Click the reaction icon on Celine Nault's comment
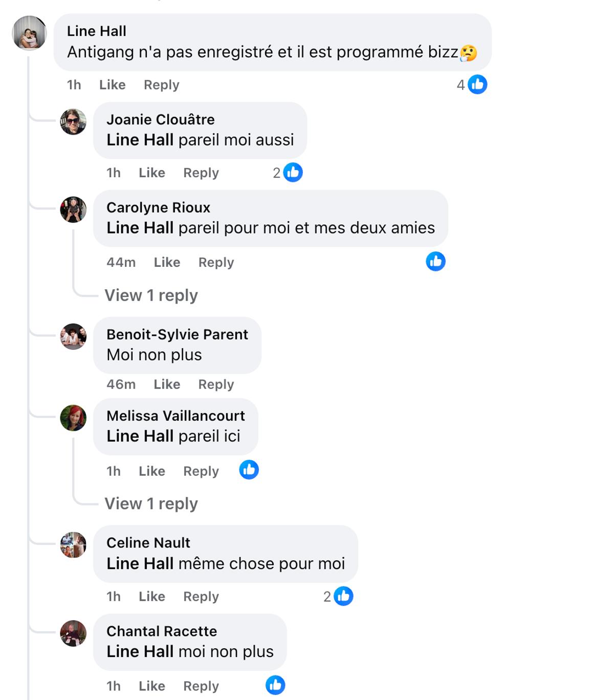This screenshot has width=614, height=700. click(x=343, y=596)
